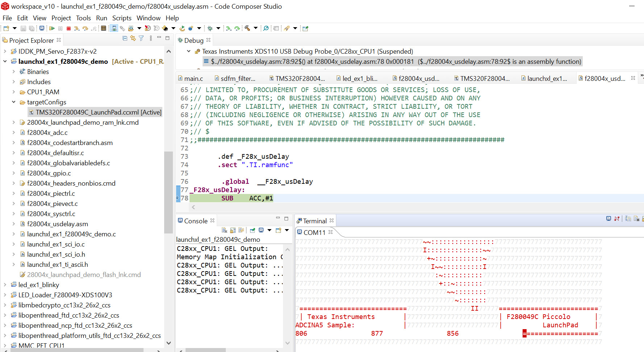Click the Build hammer icon
The image size is (644, 352).
pos(248,28)
